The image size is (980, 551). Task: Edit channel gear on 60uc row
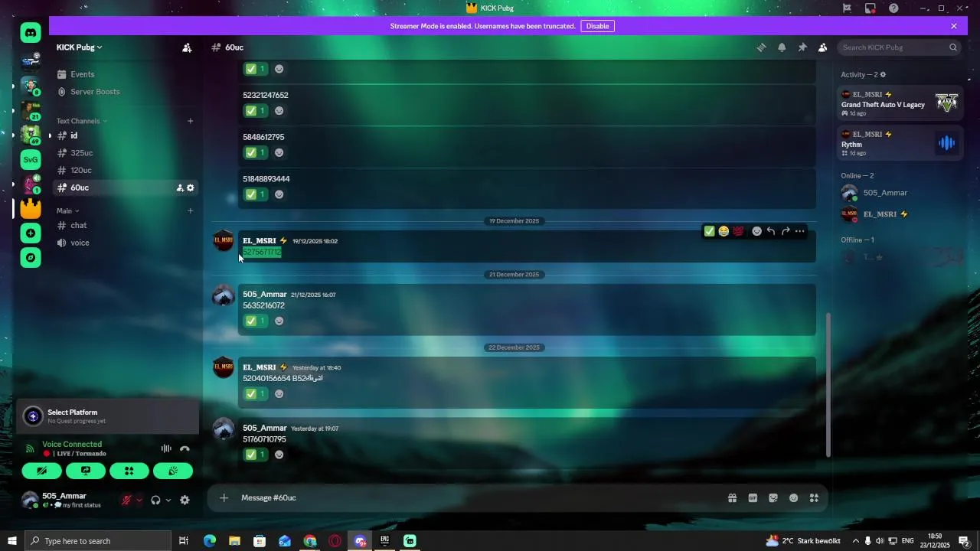click(191, 187)
